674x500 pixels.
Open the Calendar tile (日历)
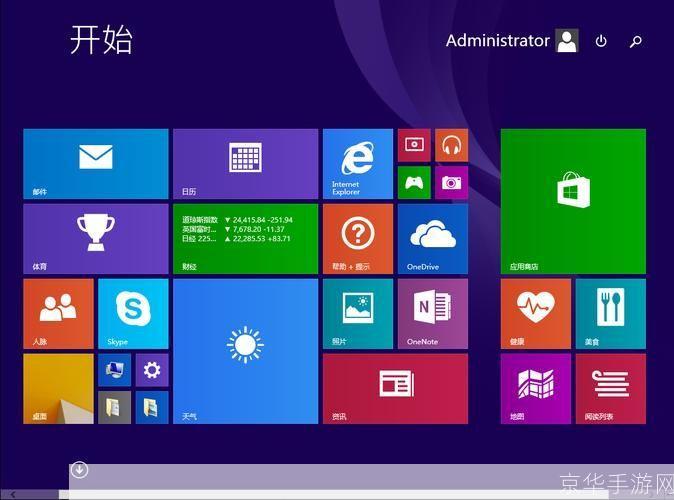point(245,164)
